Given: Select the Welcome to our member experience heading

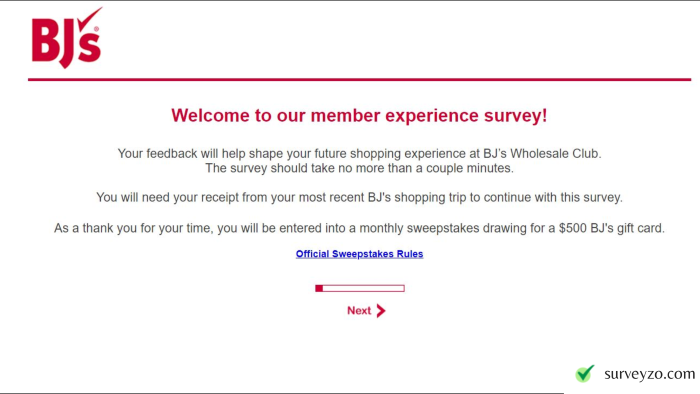Looking at the screenshot, I should (359, 116).
